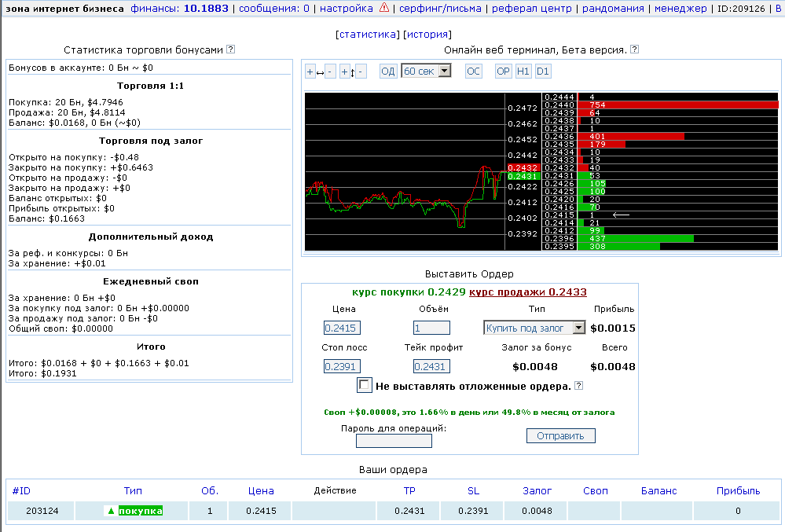Sort orders by Тип column header

tap(133, 491)
